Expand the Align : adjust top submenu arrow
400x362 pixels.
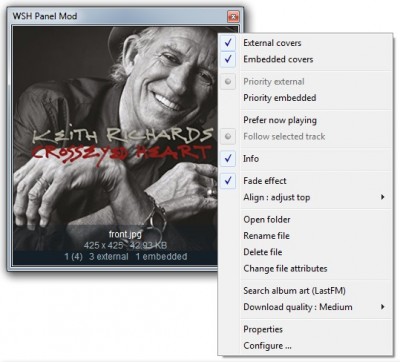click(x=383, y=197)
